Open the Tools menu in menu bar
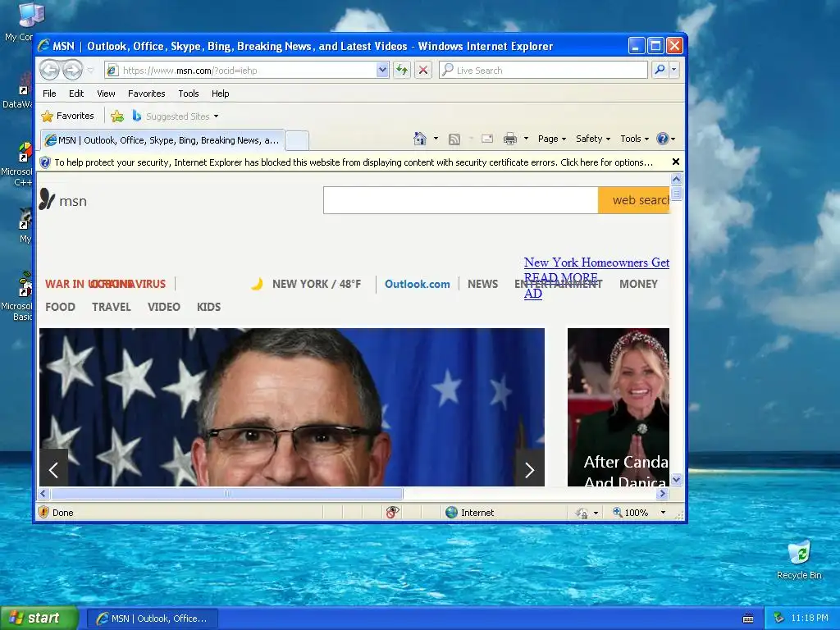The height and width of the screenshot is (630, 840). pyautogui.click(x=189, y=94)
